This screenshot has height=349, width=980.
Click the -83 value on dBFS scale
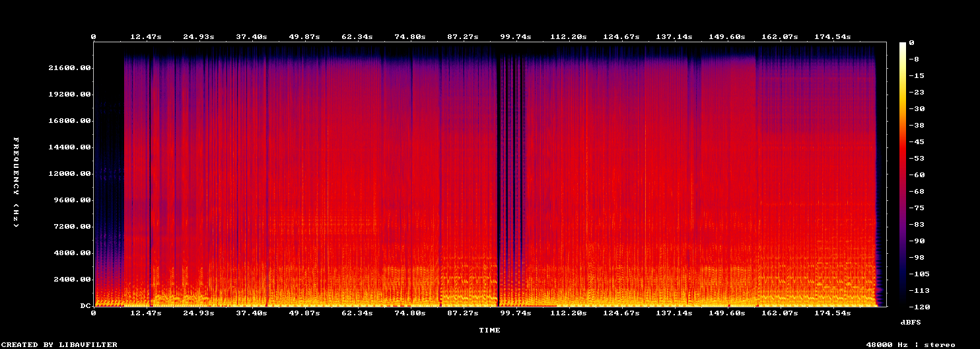point(917,225)
